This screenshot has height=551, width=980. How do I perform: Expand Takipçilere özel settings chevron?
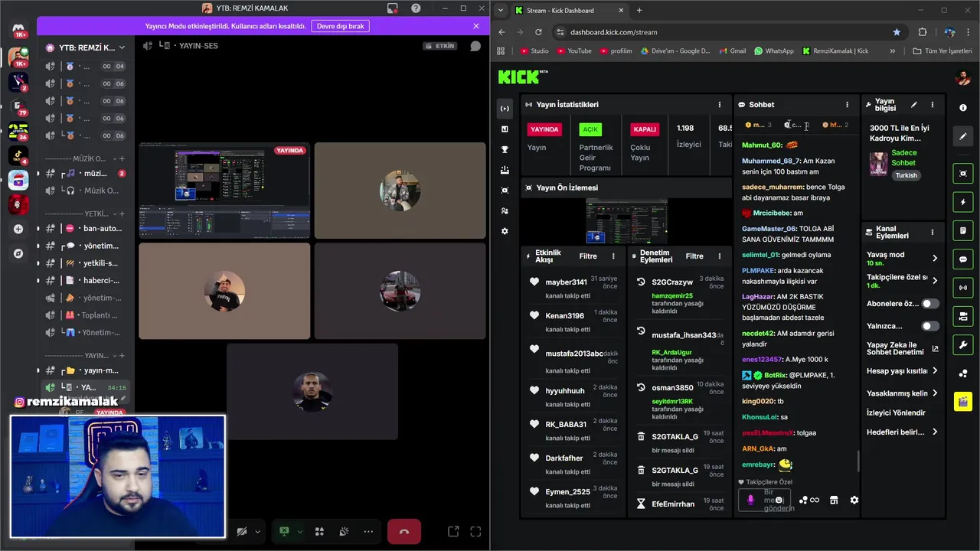pos(935,281)
